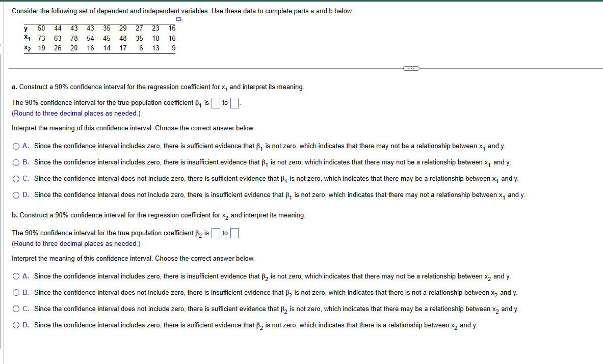Screen dimensions: 603x364
Task: Choose part b option D radio button
Action: coord(16,325)
